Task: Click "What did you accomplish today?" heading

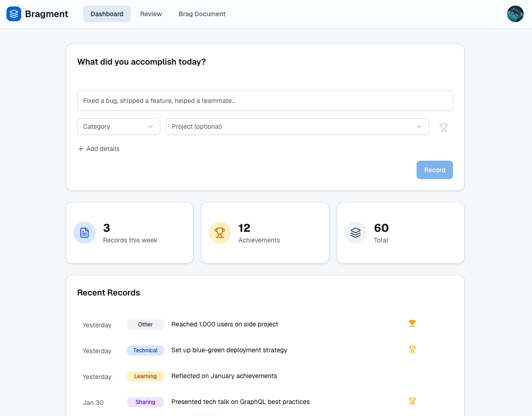Action: 141,62
